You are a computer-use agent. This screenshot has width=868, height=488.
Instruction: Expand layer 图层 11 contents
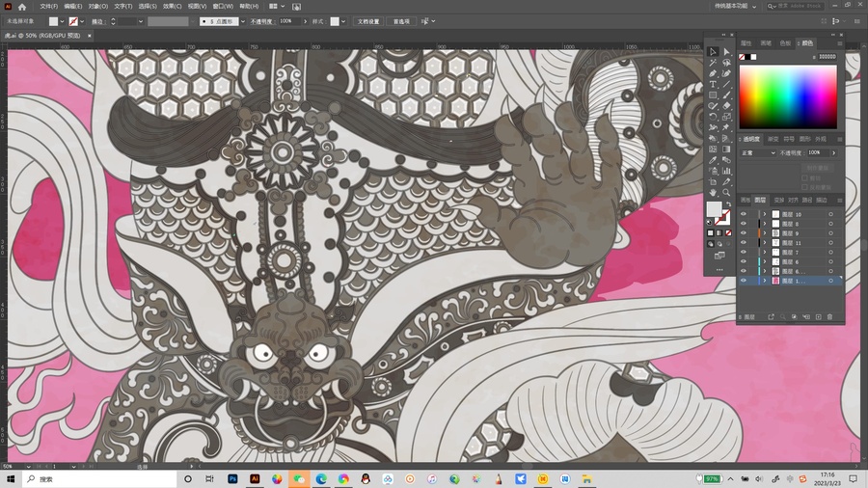point(765,242)
